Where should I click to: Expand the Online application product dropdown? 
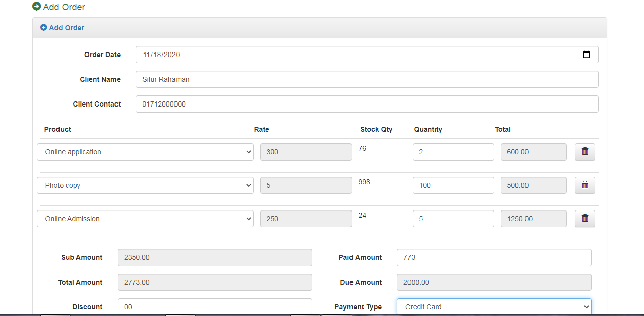click(x=145, y=152)
